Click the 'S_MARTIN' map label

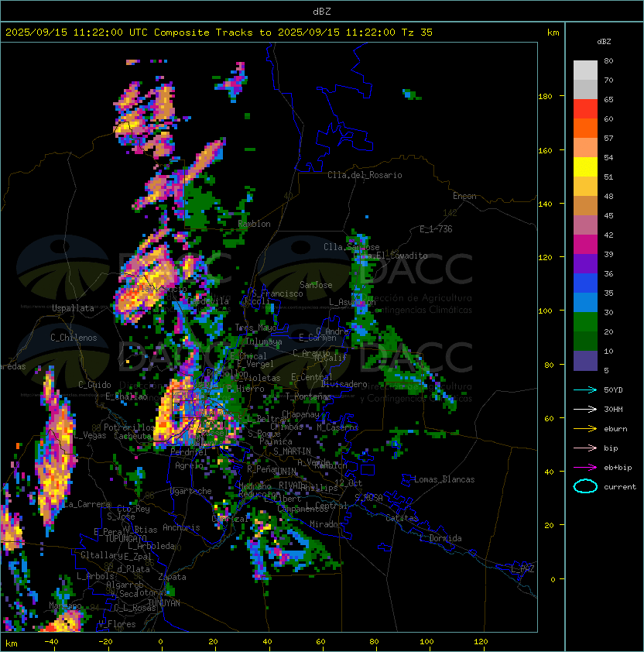292,451
